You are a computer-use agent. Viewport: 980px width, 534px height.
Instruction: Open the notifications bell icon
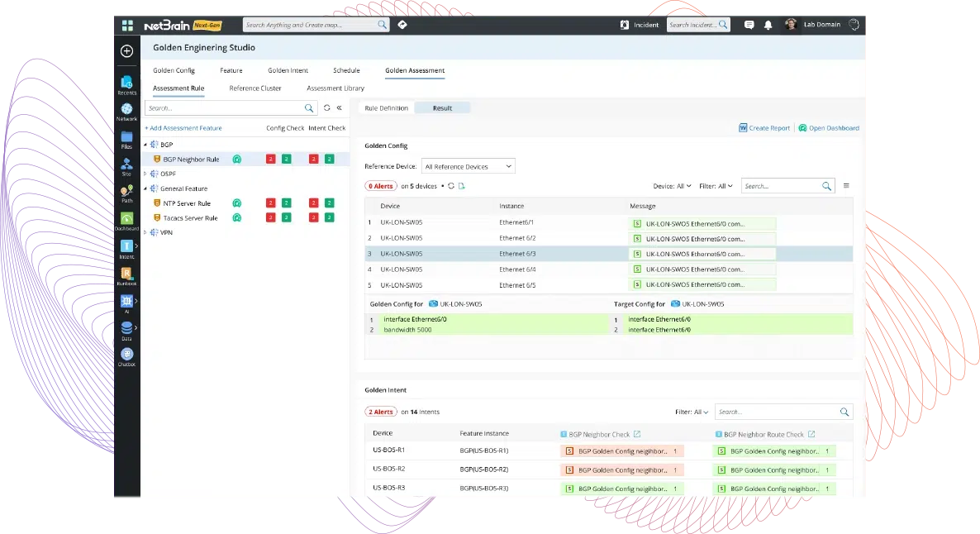tap(768, 25)
